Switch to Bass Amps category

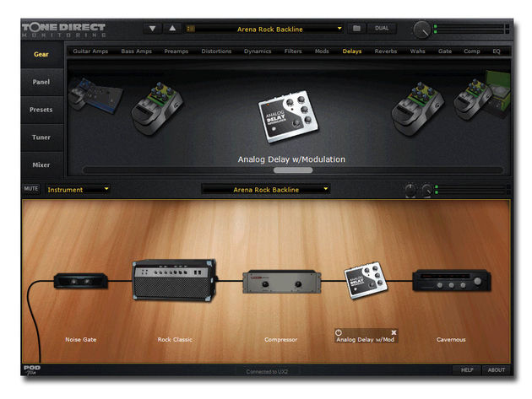pyautogui.click(x=137, y=51)
